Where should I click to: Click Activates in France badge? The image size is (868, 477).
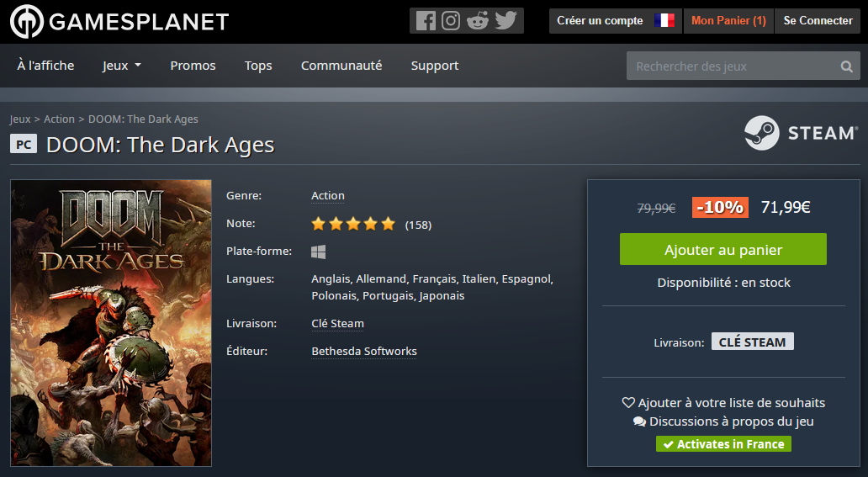point(723,443)
